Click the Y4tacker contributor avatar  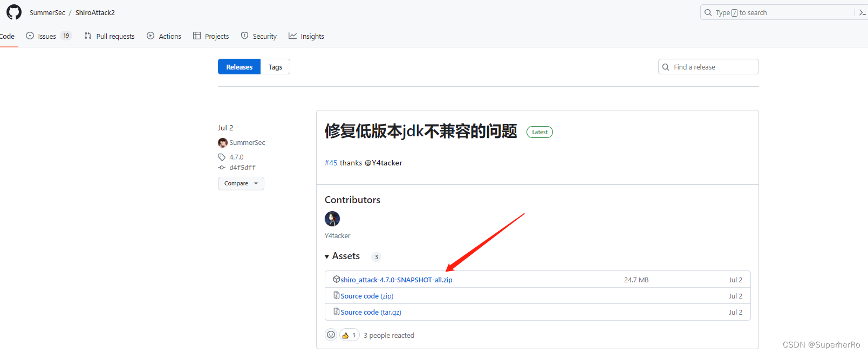(x=332, y=219)
